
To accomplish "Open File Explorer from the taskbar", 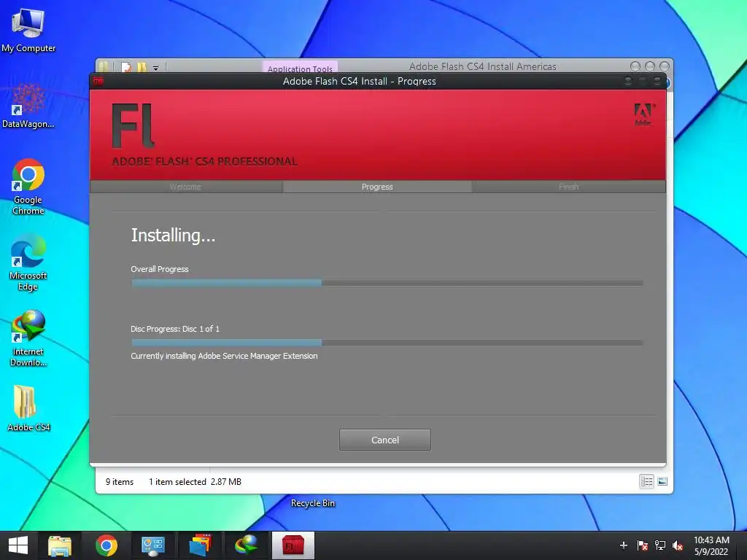I will [60, 545].
